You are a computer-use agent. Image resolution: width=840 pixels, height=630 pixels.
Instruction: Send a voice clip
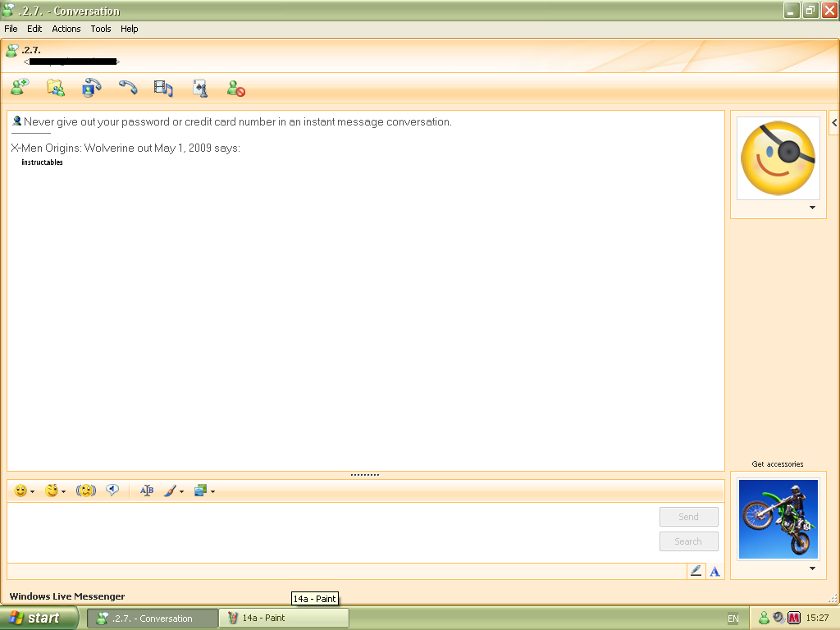coord(112,491)
